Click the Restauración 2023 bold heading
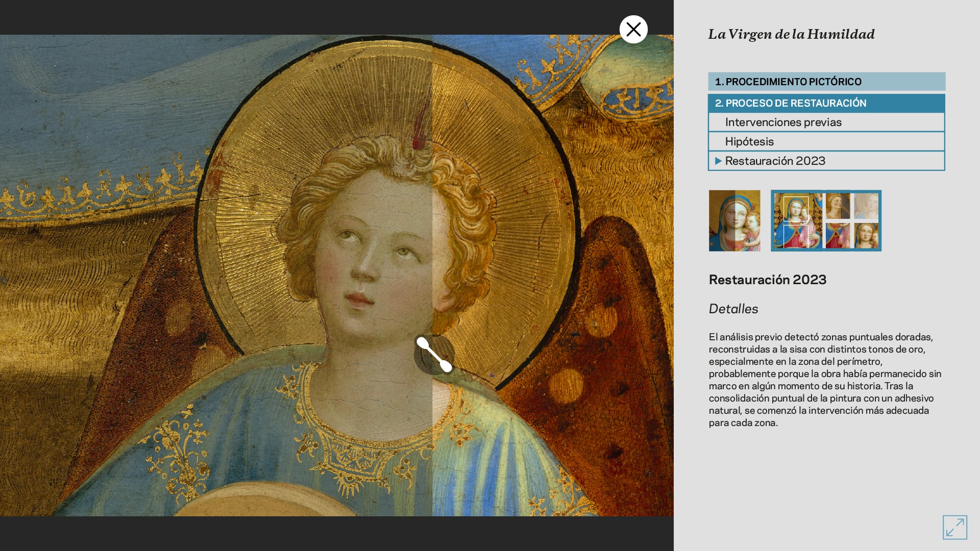 tap(768, 280)
